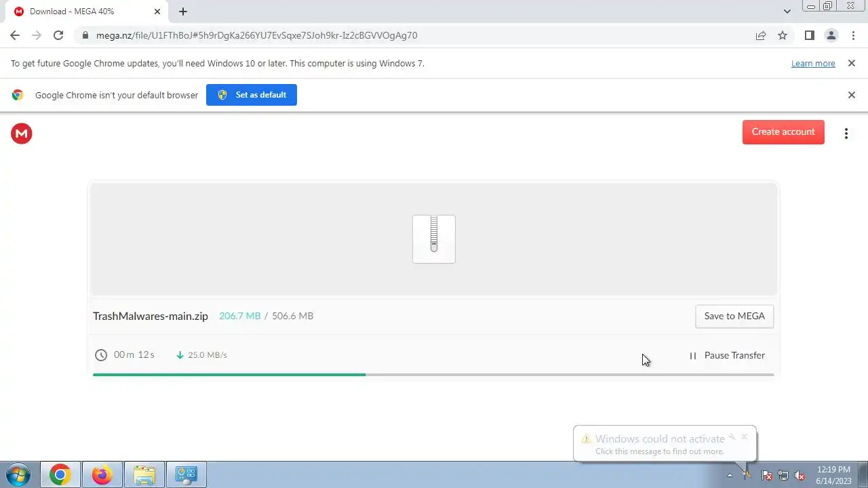The image size is (868, 488).
Task: Click the muted volume tray icon
Action: tap(800, 475)
